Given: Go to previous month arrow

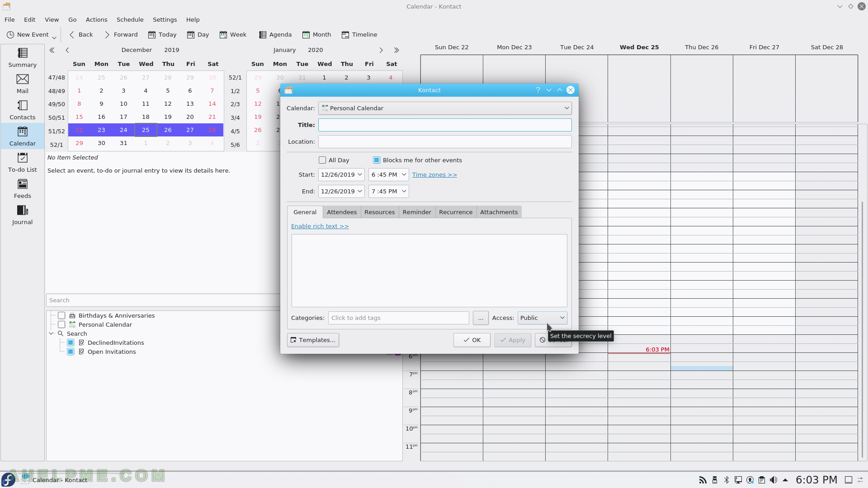Looking at the screenshot, I should [67, 50].
